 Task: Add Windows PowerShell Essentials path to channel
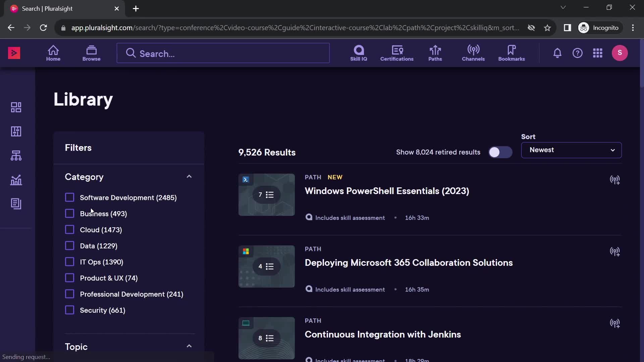pyautogui.click(x=614, y=180)
